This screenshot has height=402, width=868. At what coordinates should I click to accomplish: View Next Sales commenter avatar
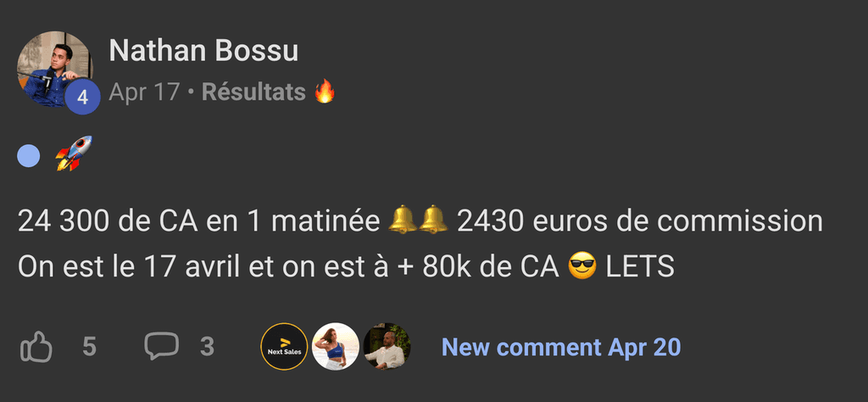(x=284, y=347)
